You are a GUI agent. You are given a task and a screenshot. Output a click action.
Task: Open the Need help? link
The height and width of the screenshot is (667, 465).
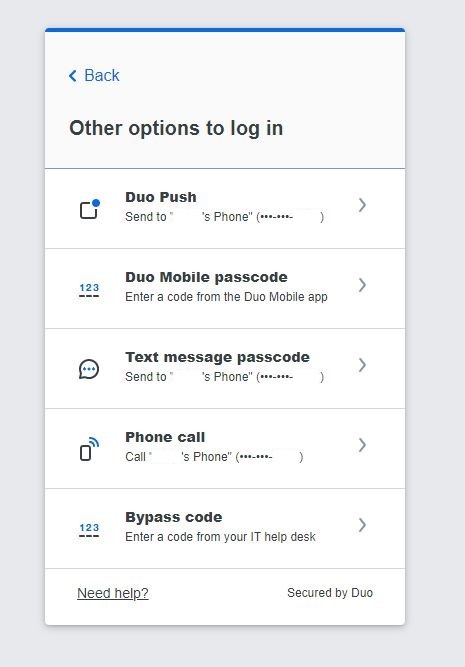[x=113, y=593]
